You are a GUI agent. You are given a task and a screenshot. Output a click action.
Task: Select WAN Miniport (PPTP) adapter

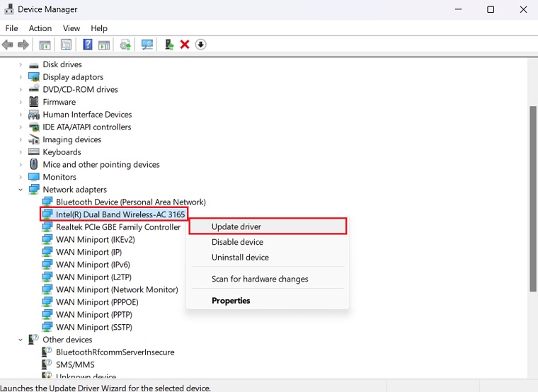pos(94,315)
